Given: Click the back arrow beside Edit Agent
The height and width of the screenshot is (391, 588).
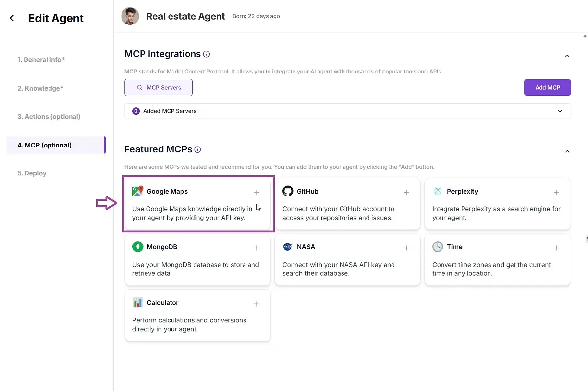Looking at the screenshot, I should pyautogui.click(x=12, y=18).
